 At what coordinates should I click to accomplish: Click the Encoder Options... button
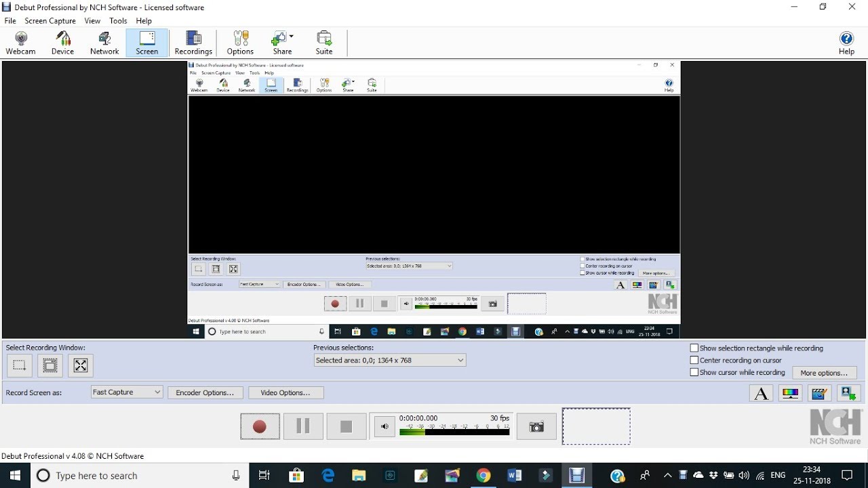click(x=205, y=393)
